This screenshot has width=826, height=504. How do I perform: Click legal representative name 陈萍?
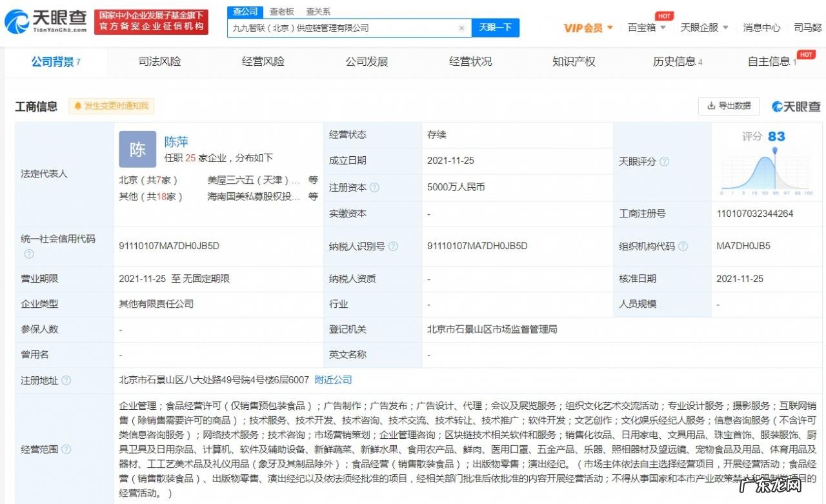175,142
